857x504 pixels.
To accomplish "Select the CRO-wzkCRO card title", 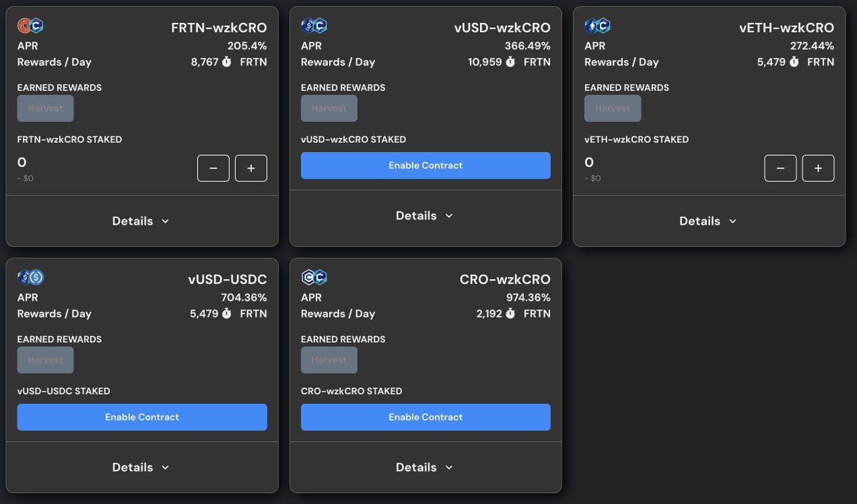I will 505,279.
